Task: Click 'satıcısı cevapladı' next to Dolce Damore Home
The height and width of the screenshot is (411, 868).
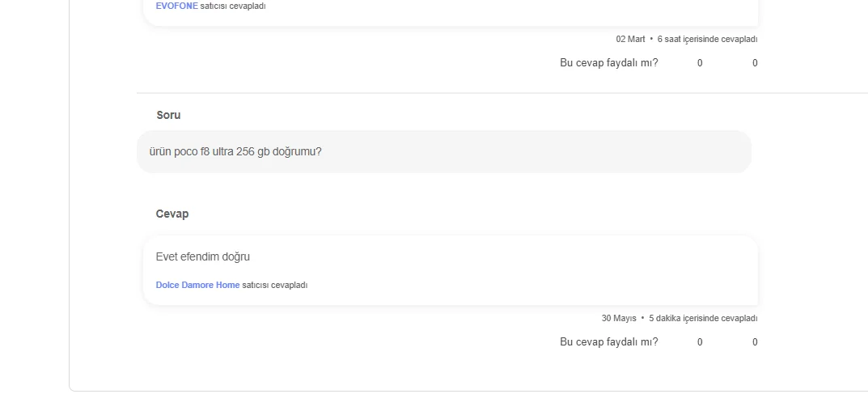Action: pyautogui.click(x=274, y=285)
